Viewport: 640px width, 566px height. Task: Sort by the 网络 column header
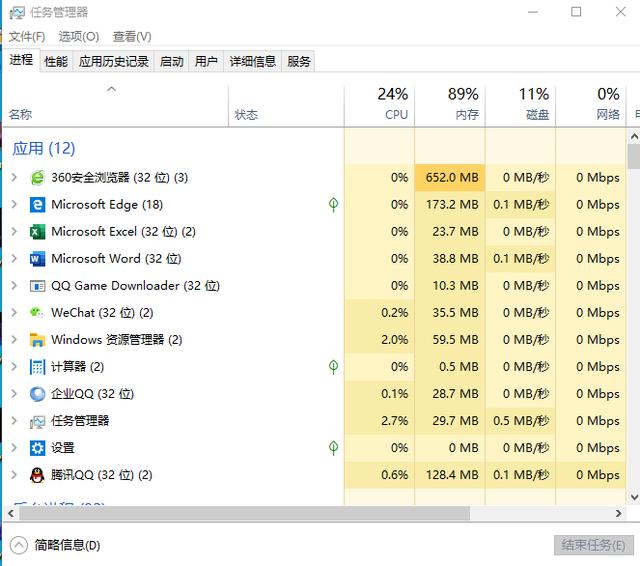[x=591, y=105]
